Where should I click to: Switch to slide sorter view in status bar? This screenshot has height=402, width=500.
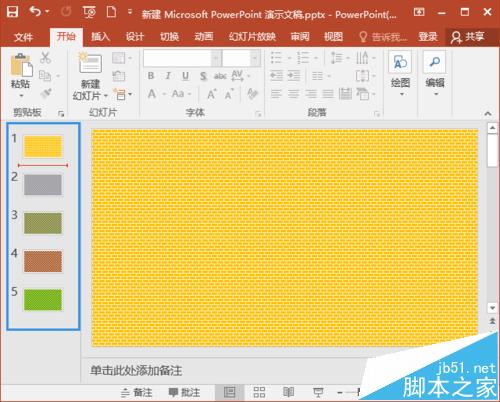click(259, 392)
